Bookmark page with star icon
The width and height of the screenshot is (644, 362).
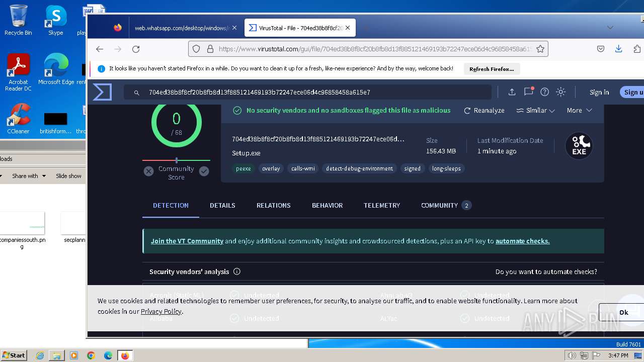coord(540,49)
